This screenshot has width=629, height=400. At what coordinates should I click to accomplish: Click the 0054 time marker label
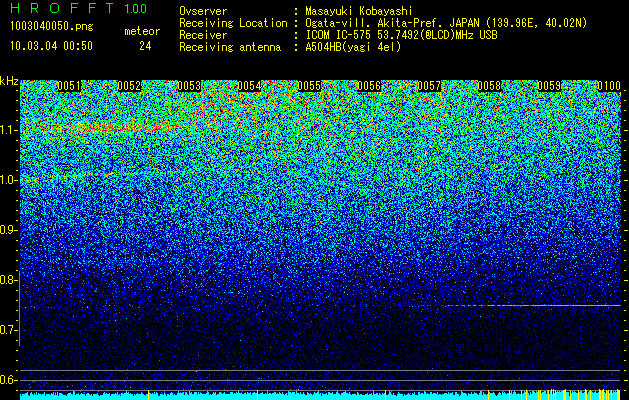(x=249, y=86)
